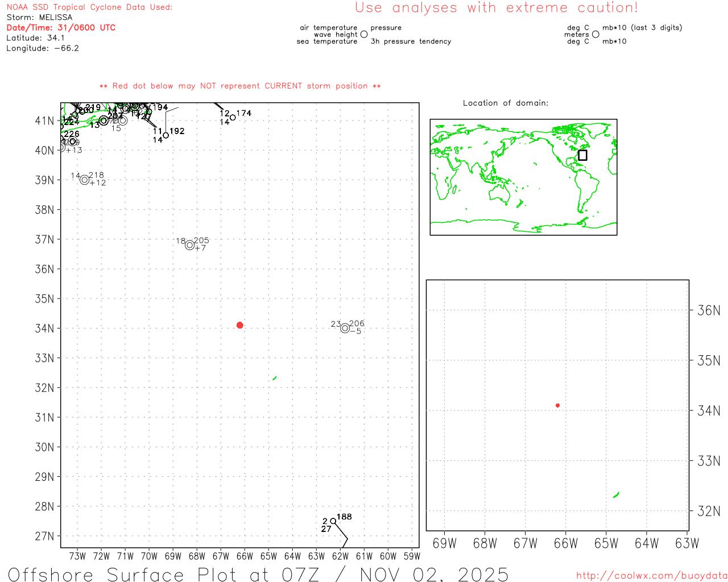
Task: Select the buoy circle reading 206 near 34N
Action: (x=345, y=328)
